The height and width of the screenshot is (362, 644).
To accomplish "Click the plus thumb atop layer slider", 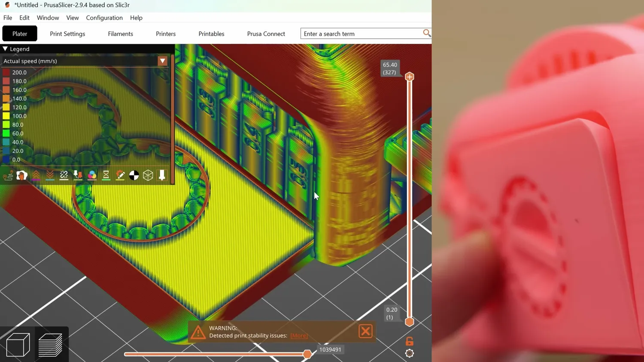I will pyautogui.click(x=410, y=77).
